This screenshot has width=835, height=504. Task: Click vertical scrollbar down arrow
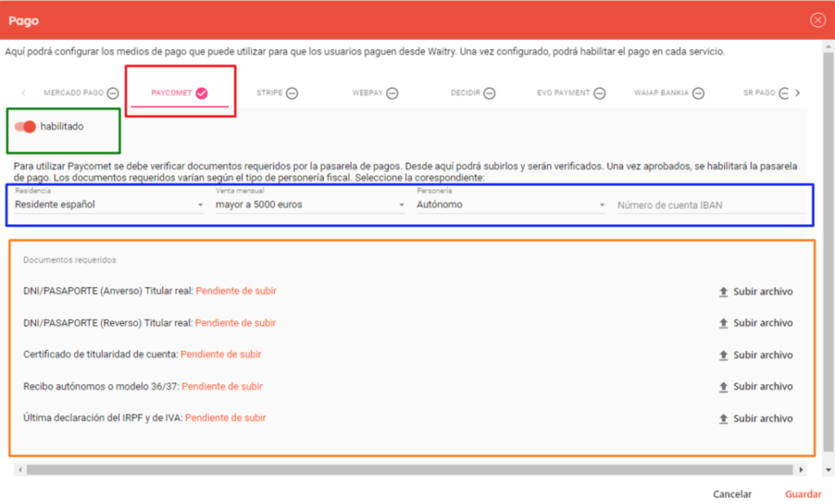pyautogui.click(x=828, y=470)
